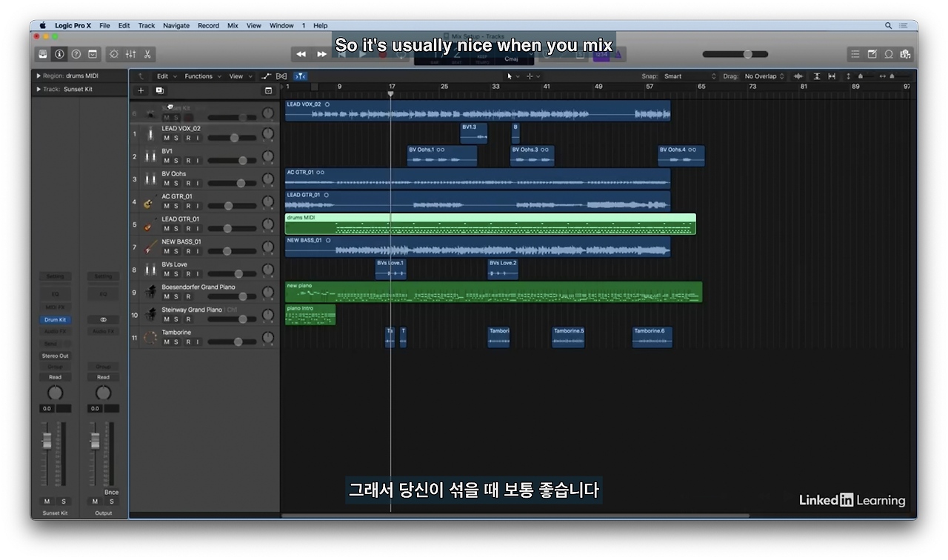Mute the LEAD VOX_02 track

(x=167, y=138)
